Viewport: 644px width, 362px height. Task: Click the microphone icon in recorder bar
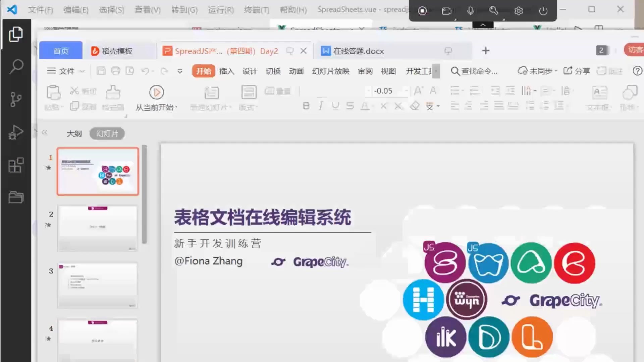tap(471, 11)
